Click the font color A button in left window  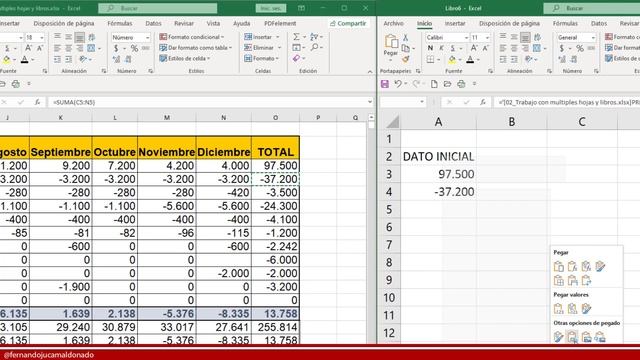tap(24, 60)
